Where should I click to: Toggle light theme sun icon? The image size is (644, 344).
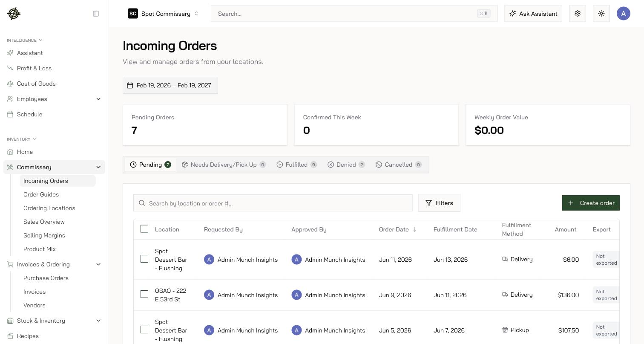tap(601, 14)
